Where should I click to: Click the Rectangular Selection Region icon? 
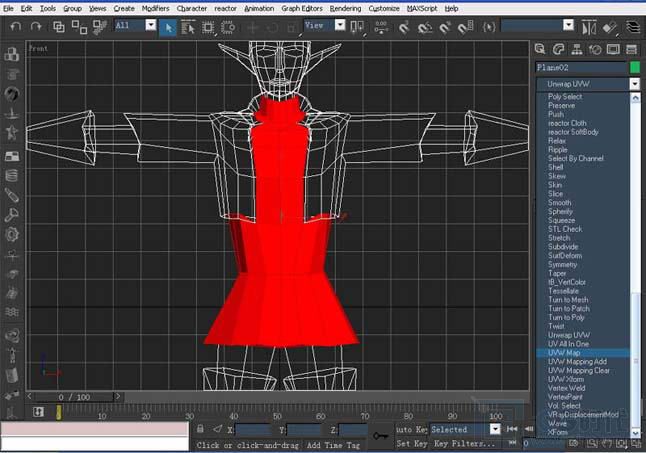pyautogui.click(x=208, y=28)
